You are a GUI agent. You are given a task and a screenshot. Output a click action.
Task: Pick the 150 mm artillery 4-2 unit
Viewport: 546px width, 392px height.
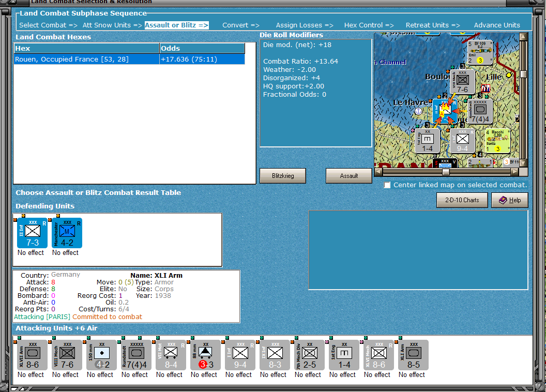click(x=102, y=354)
